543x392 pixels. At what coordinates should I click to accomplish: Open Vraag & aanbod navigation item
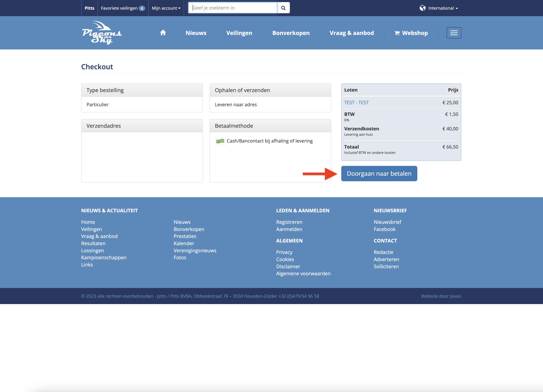click(x=351, y=33)
